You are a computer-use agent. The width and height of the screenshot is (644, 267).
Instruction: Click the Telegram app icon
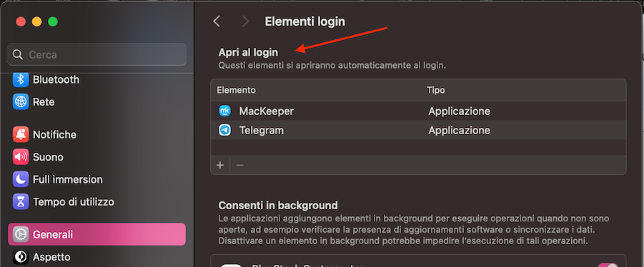(224, 131)
